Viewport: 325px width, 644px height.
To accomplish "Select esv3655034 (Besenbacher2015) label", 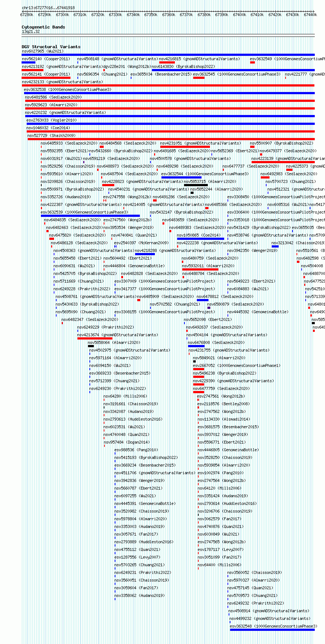I will (x=161, y=74).
